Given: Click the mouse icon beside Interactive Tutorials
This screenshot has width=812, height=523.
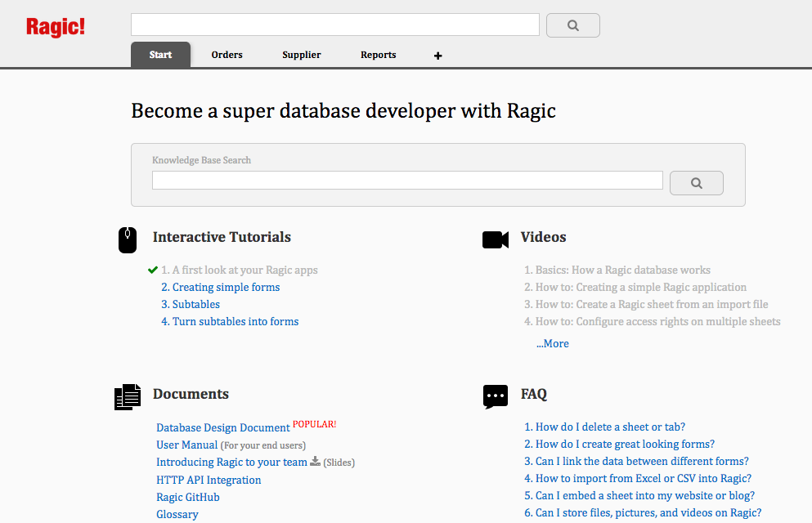Looking at the screenshot, I should pos(128,239).
